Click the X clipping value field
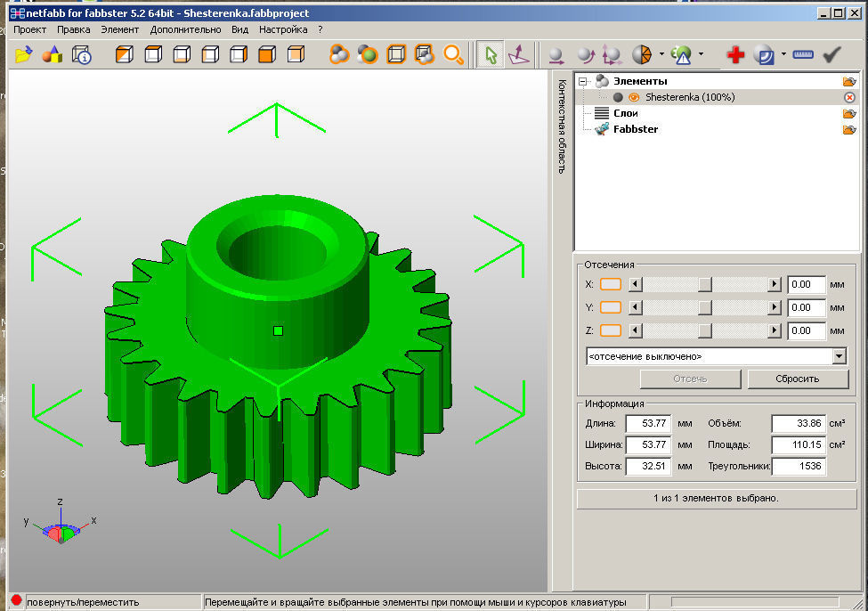The height and width of the screenshot is (611, 868). click(x=806, y=284)
